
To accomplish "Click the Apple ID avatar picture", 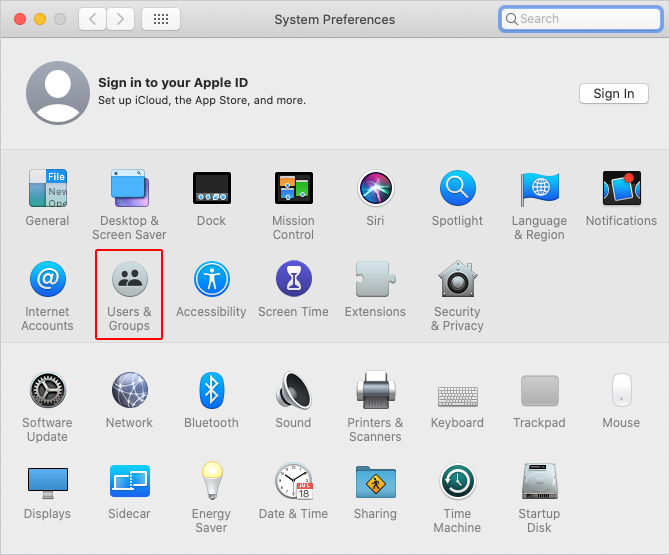I will [x=58, y=93].
